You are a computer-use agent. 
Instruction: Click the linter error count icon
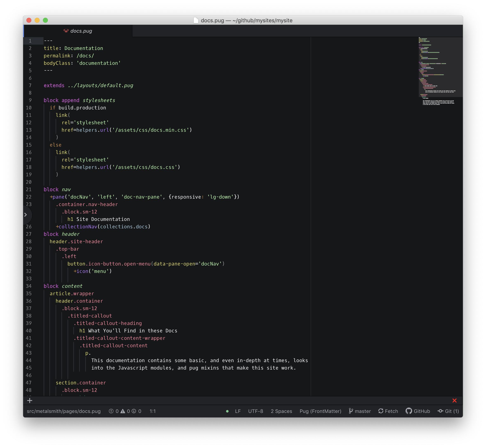click(111, 411)
